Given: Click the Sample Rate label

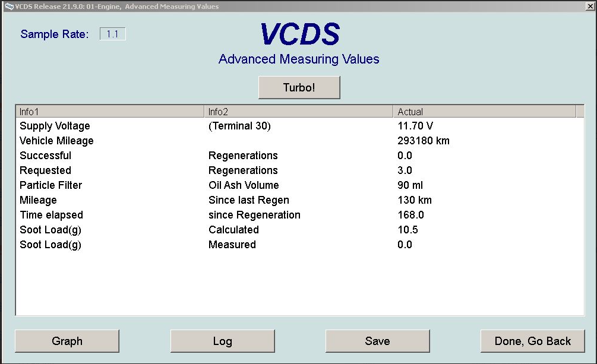Looking at the screenshot, I should tap(55, 34).
